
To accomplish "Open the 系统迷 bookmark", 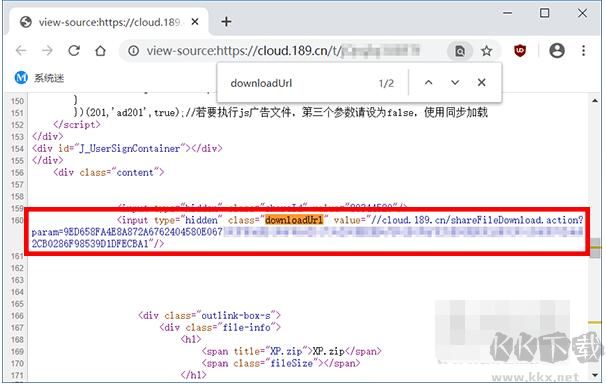I will 39,78.
